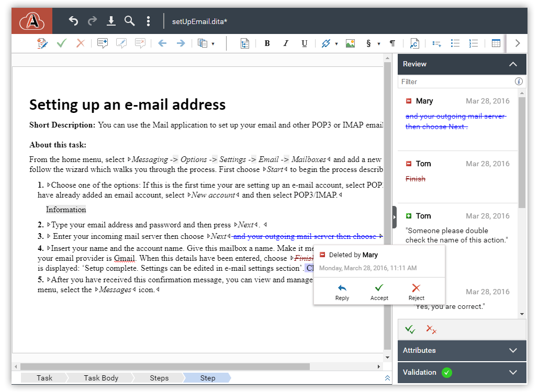
Task: Click the editor horizontal scrollbar
Action: pos(165,366)
